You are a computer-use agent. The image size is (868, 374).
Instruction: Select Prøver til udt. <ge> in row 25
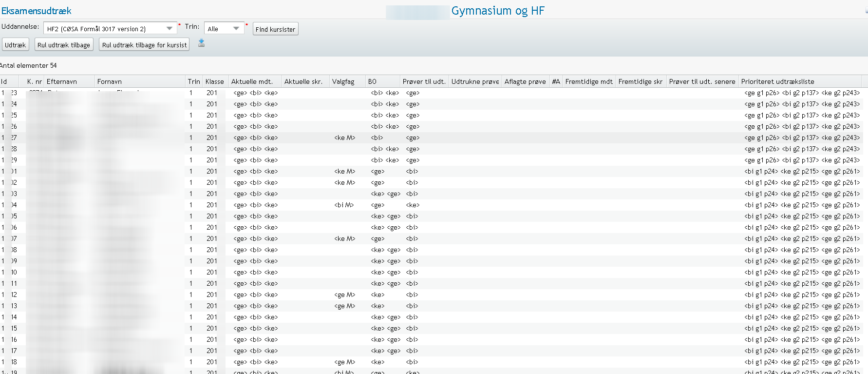413,115
